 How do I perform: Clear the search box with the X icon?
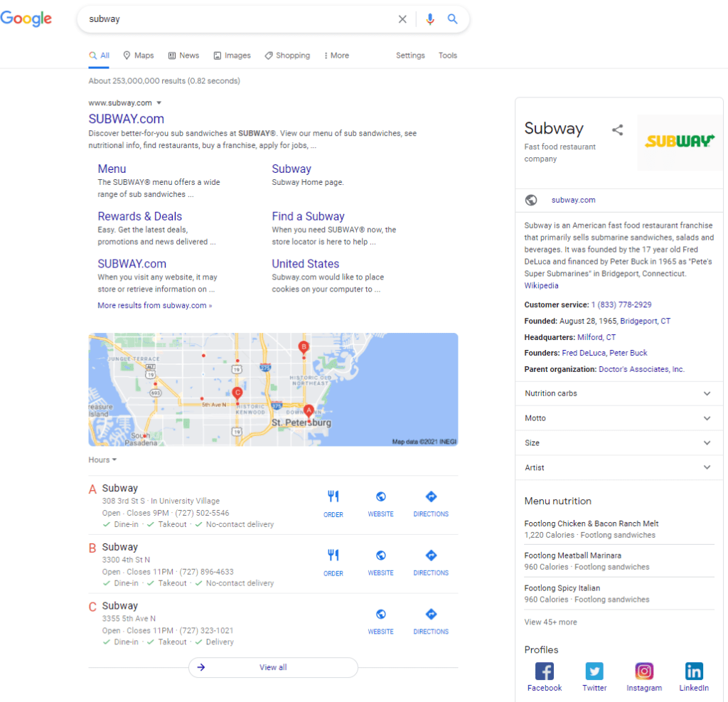[402, 19]
